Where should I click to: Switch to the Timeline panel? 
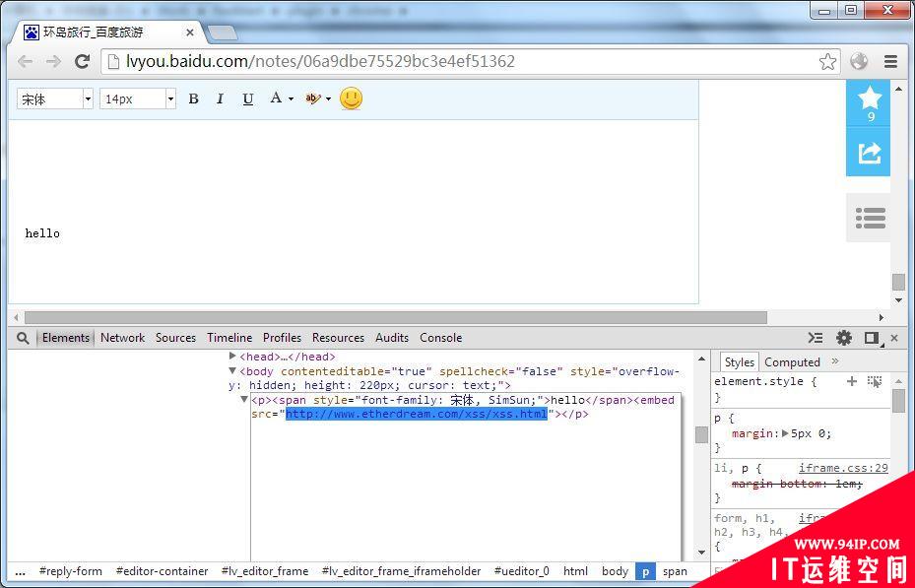(x=229, y=338)
